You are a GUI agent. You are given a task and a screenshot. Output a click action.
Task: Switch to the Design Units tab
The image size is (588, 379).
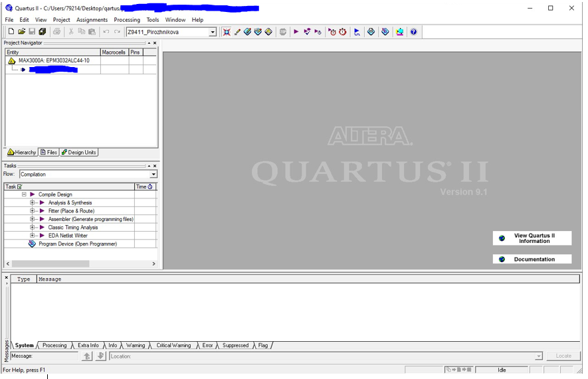[79, 153]
